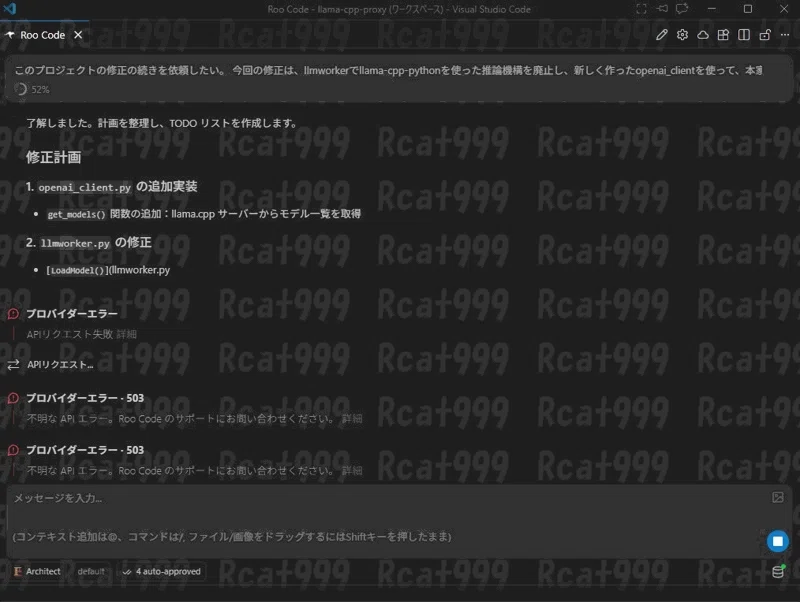
Task: Click the llmworker.py code label in step 2
Action: [x=75, y=243]
